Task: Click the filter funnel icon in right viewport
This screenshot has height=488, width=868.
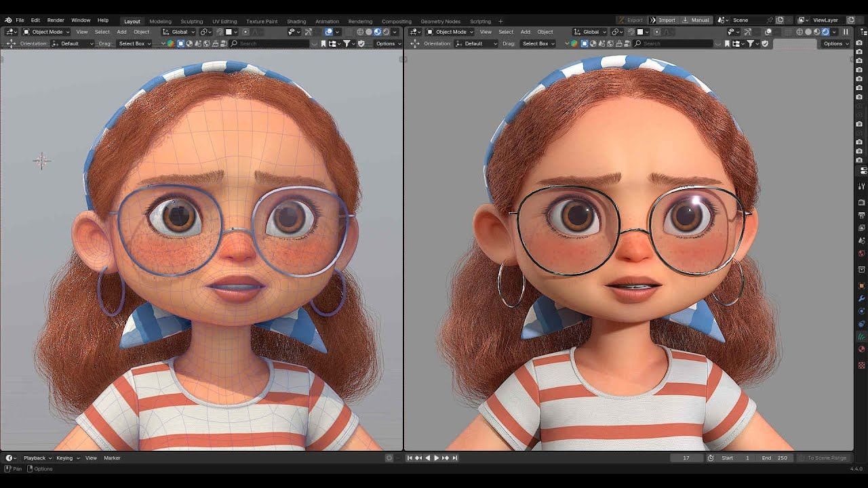Action: pos(751,43)
